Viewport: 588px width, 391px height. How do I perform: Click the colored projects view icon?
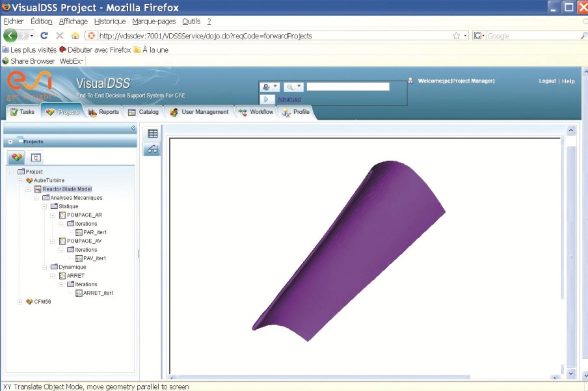(x=16, y=157)
